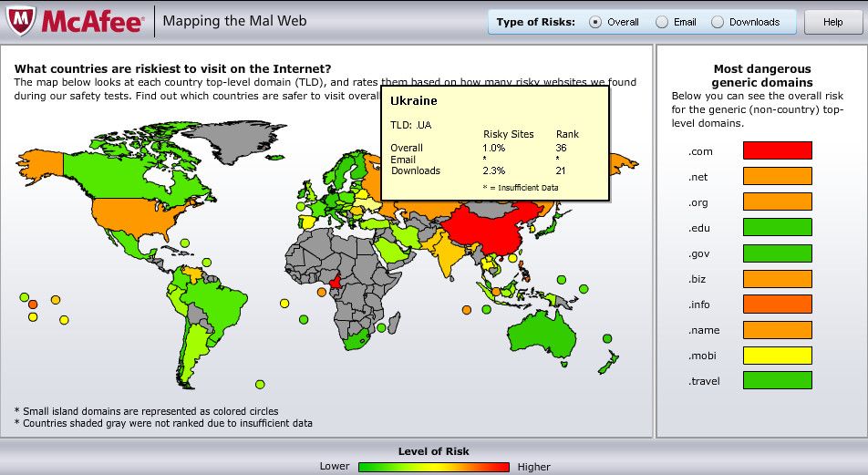The image size is (868, 475).
Task: Click Alaska on the world map
Action: pyautogui.click(x=43, y=164)
